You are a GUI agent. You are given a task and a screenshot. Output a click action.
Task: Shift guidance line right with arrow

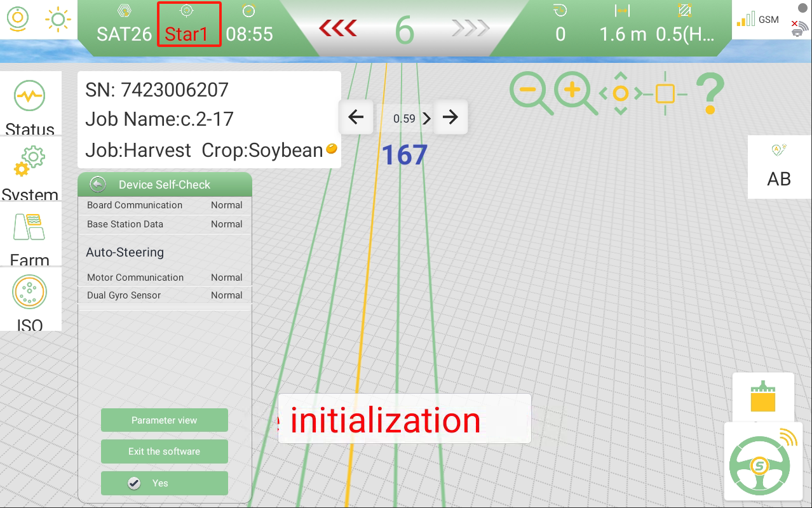[450, 117]
